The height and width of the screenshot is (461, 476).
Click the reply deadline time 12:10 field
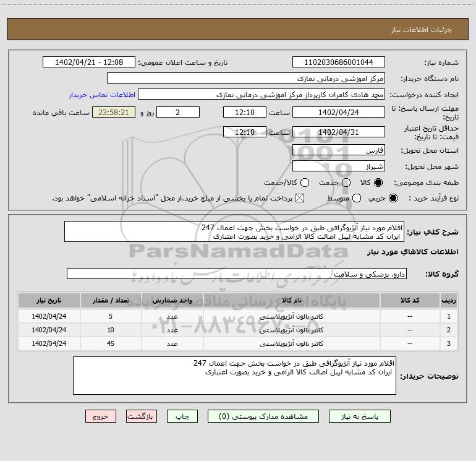[245, 112]
